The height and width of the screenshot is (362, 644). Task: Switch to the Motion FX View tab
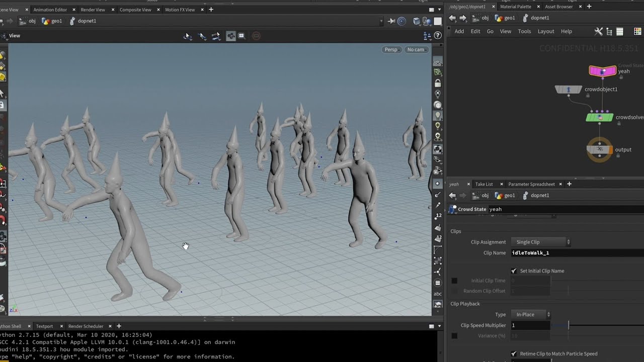coord(180,10)
